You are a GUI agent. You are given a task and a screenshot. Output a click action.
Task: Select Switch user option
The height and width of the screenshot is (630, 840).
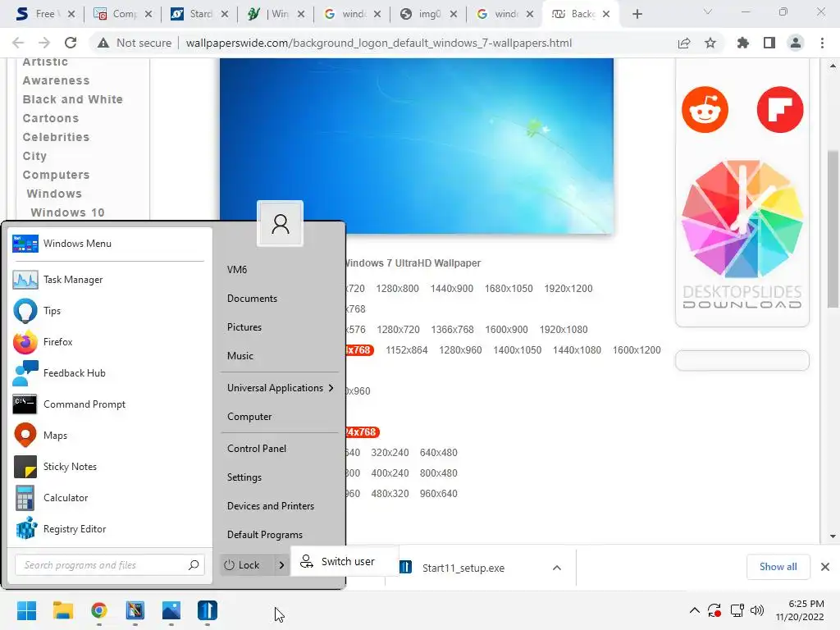click(x=345, y=561)
